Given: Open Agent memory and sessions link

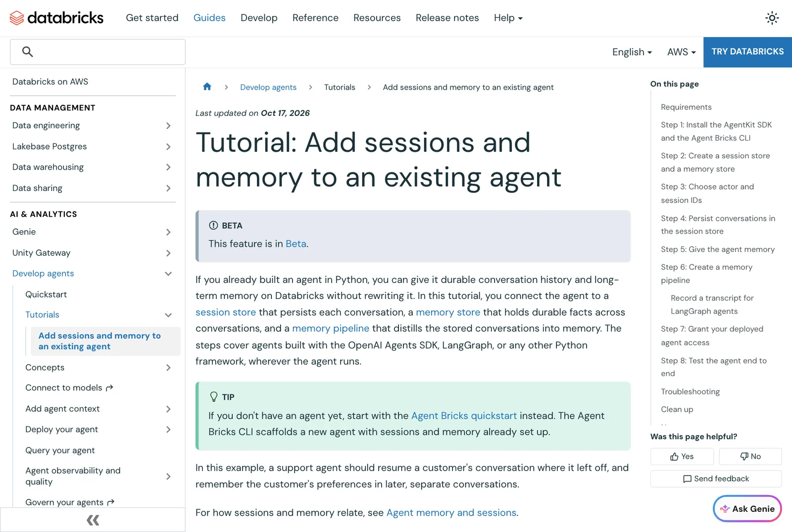Looking at the screenshot, I should click(451, 513).
